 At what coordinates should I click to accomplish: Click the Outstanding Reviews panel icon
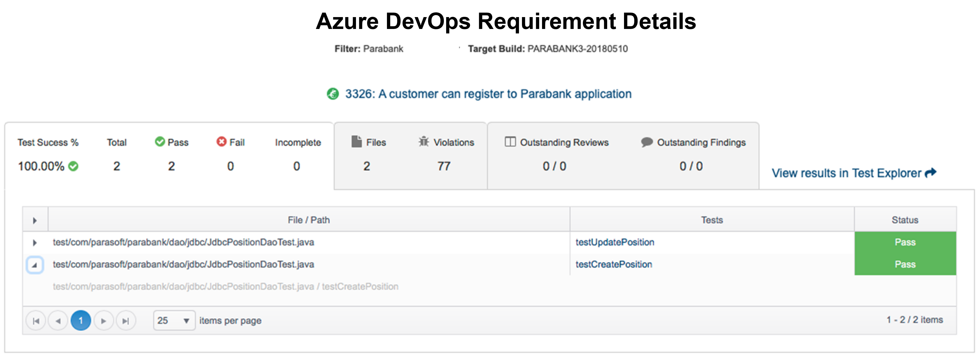tap(510, 142)
